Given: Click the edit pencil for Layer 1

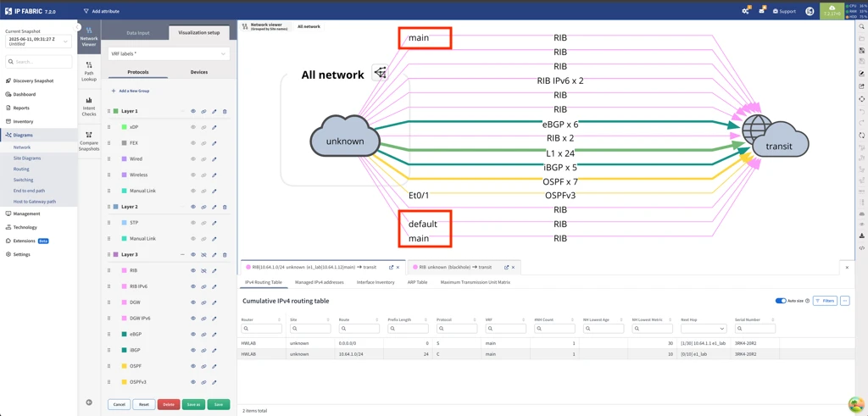Looking at the screenshot, I should (x=214, y=111).
